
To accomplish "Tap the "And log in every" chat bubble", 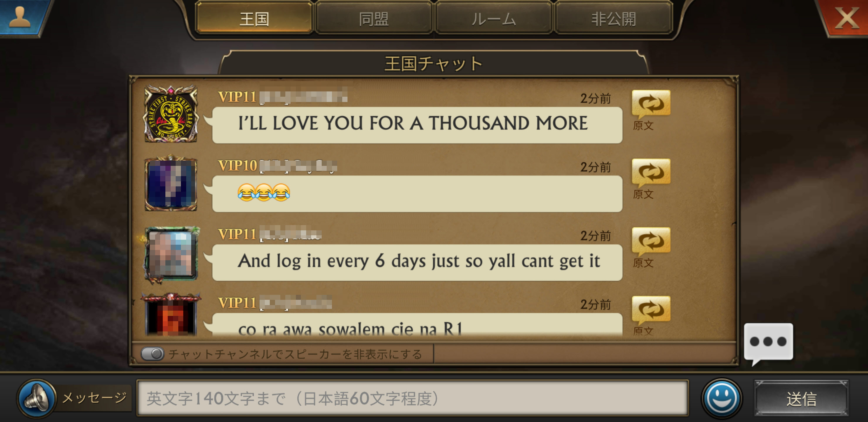I will coord(417,262).
